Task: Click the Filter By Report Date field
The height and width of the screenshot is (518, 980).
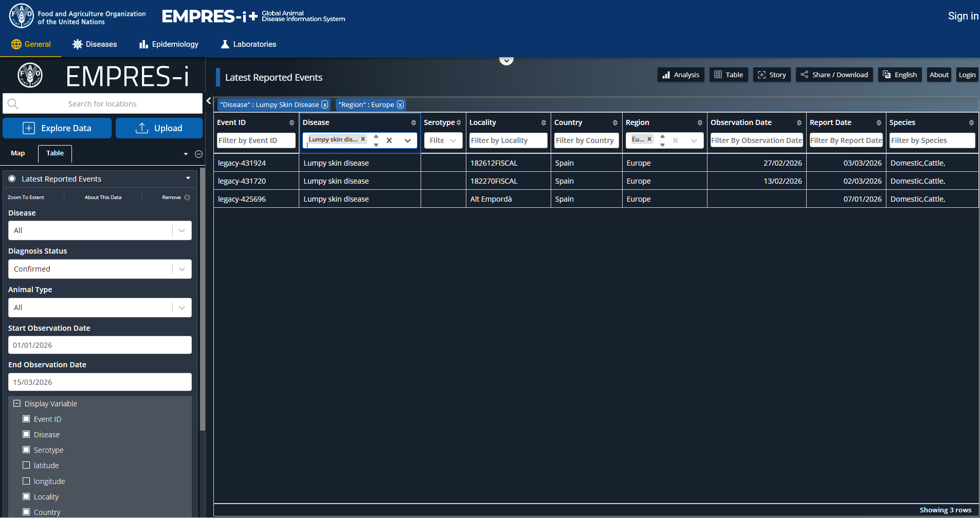Action: [846, 140]
